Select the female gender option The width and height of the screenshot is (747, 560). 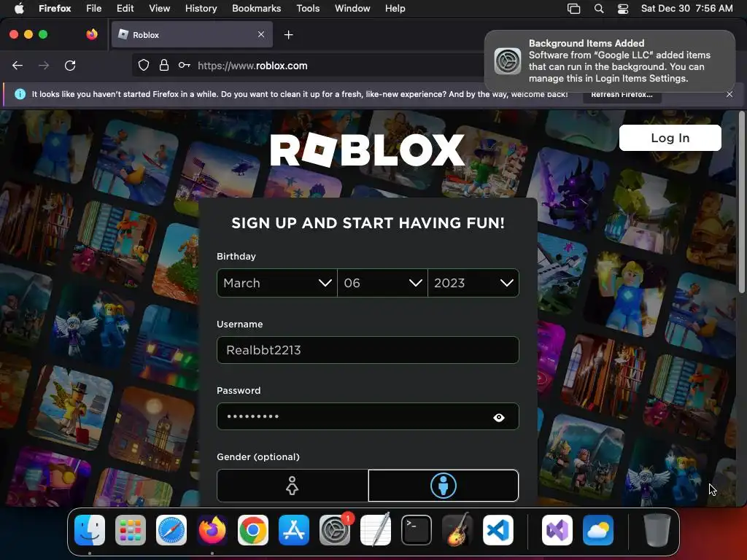point(292,486)
